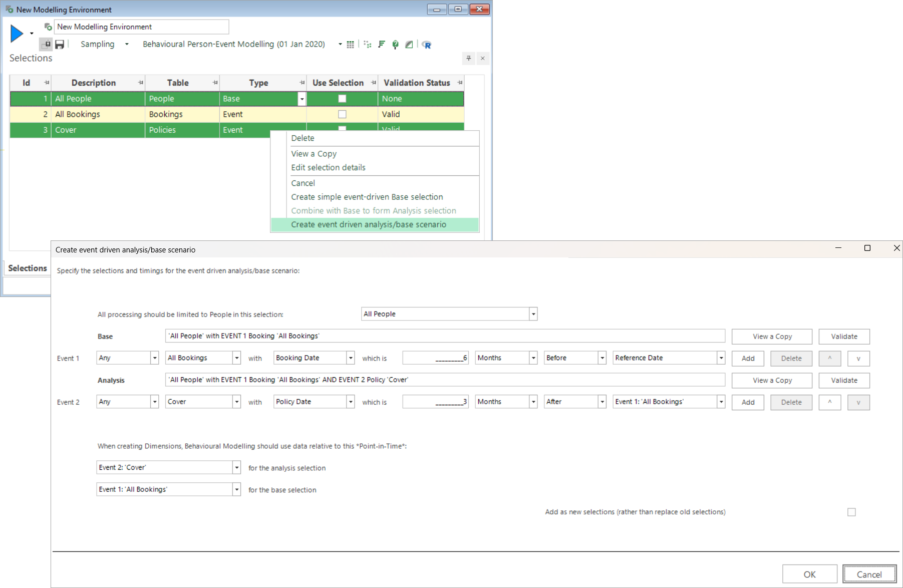This screenshot has height=588, width=903.
Task: Open Event 1 'Any' dropdown
Action: 155,358
